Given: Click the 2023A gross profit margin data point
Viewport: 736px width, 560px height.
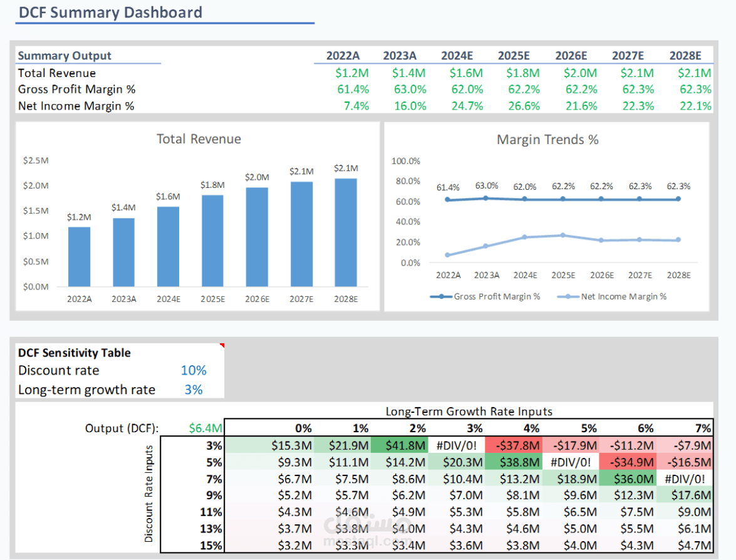Looking at the screenshot, I should [x=486, y=198].
